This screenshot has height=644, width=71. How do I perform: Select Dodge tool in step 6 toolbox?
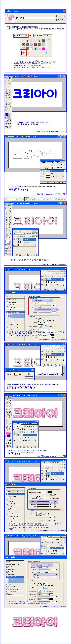click(10, 417)
